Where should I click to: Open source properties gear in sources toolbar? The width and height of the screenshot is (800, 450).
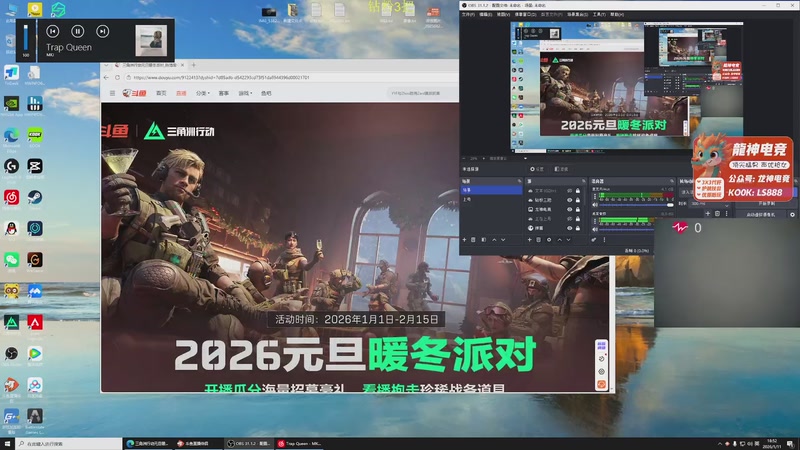pyautogui.click(x=549, y=240)
